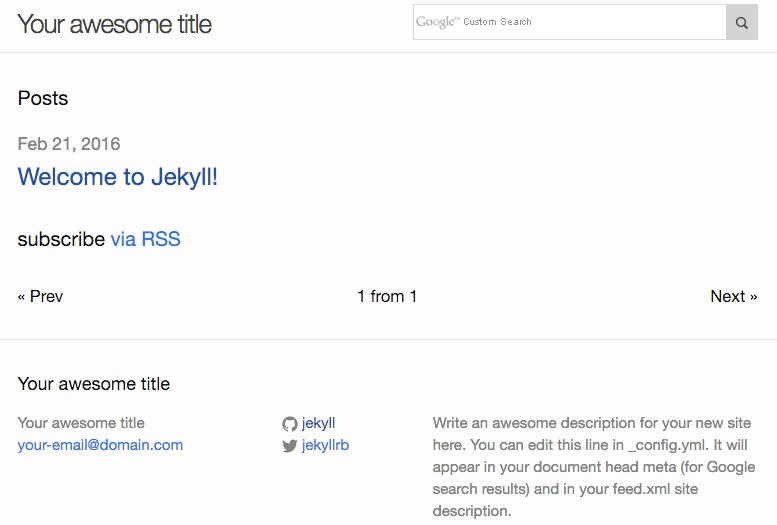Image resolution: width=777 pixels, height=525 pixels.
Task: Open the Welcome to Jekyll! post
Action: pyautogui.click(x=118, y=177)
